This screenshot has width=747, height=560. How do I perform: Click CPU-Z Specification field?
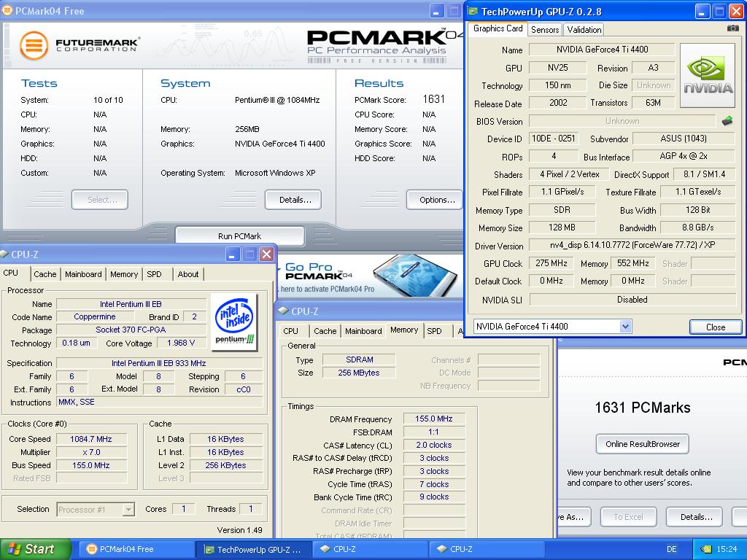[159, 363]
